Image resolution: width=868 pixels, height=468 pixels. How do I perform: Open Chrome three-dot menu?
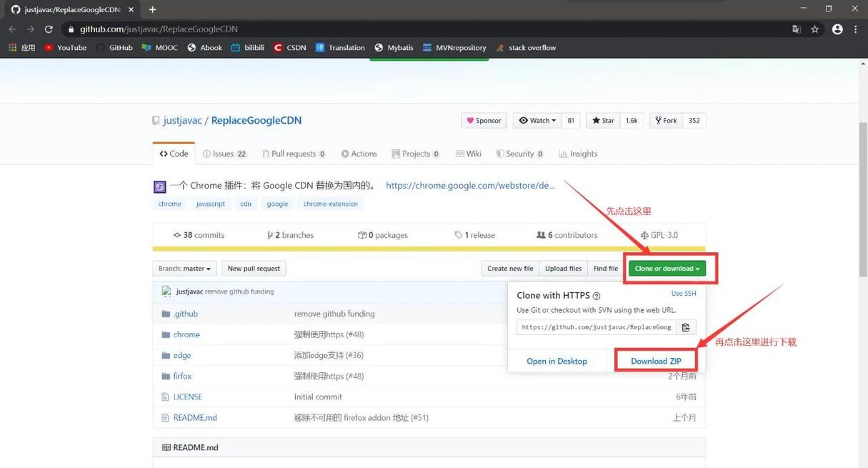[855, 29]
